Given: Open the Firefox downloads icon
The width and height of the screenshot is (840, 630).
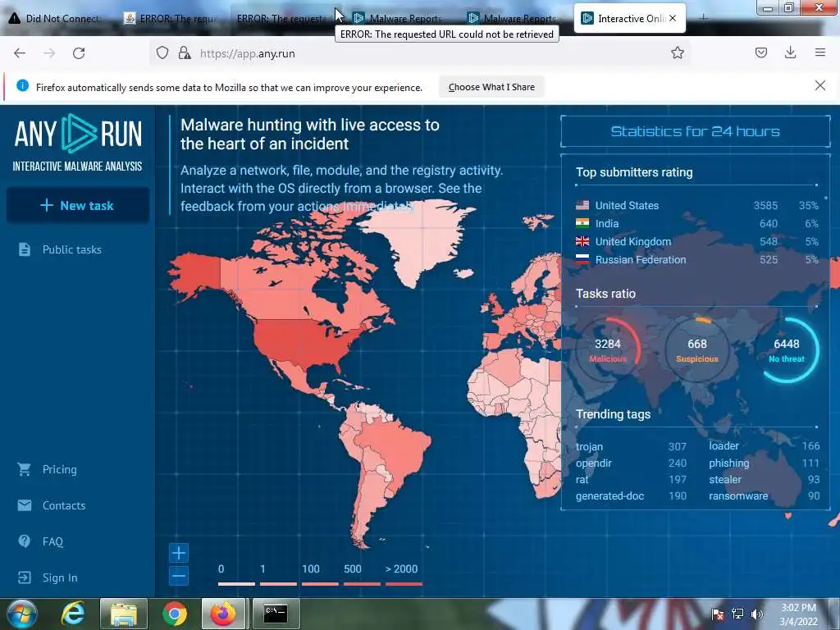Looking at the screenshot, I should tap(790, 52).
